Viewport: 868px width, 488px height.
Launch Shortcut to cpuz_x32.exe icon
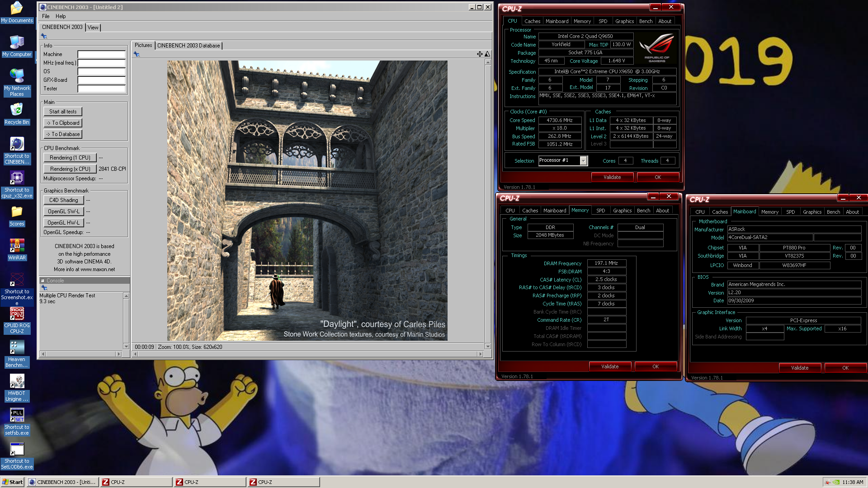(17, 185)
